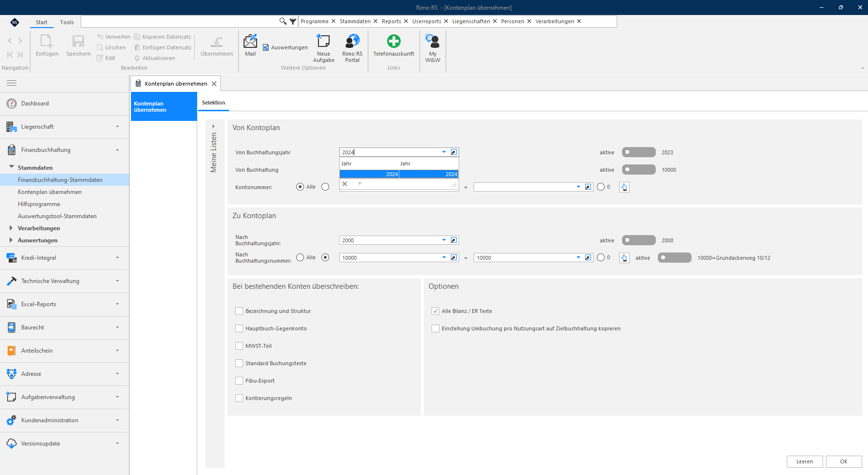The height and width of the screenshot is (475, 868).
Task: Click the Einfügen ribbon icon
Action: [x=47, y=42]
